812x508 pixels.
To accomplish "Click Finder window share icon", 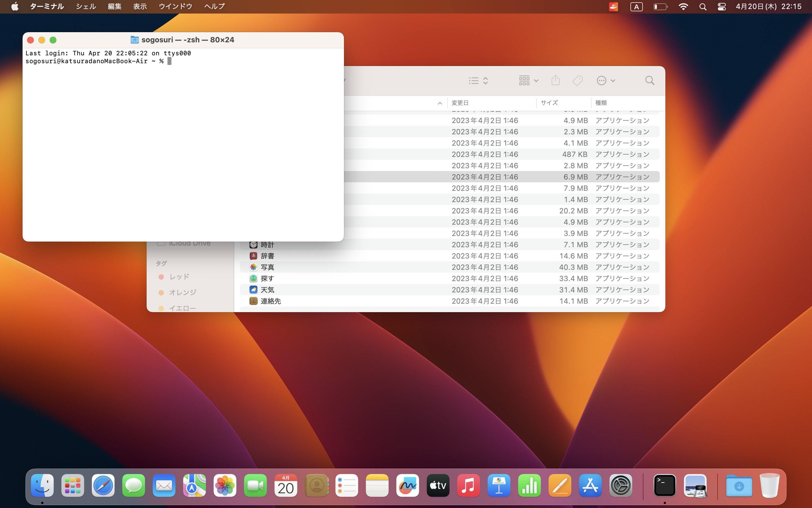I will (x=556, y=80).
